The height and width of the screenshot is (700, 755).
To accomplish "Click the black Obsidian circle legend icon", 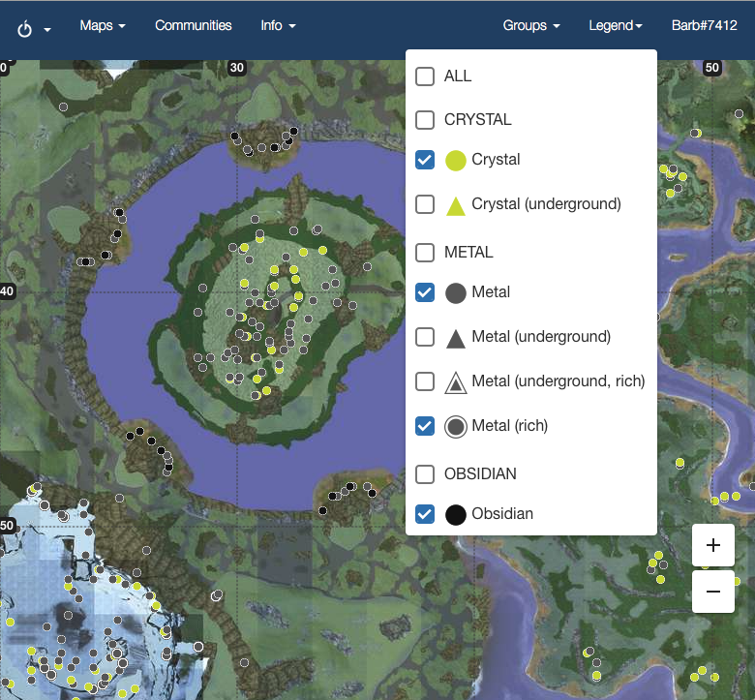I will [456, 515].
